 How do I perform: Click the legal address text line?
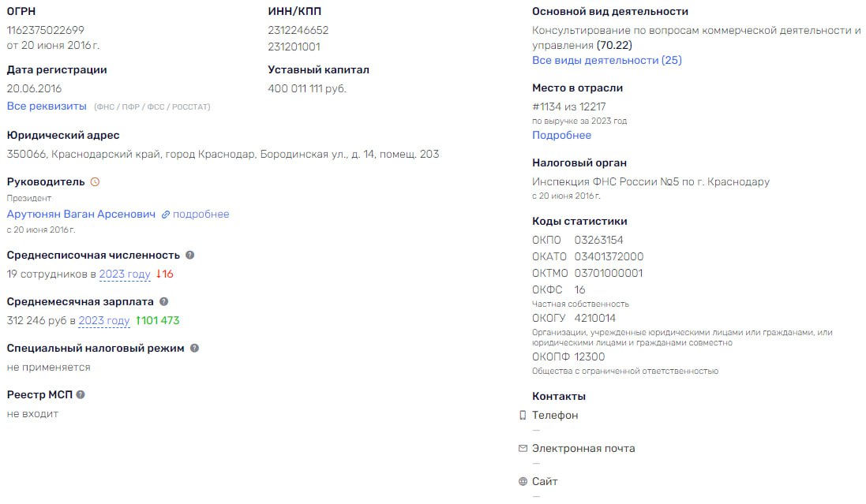223,154
